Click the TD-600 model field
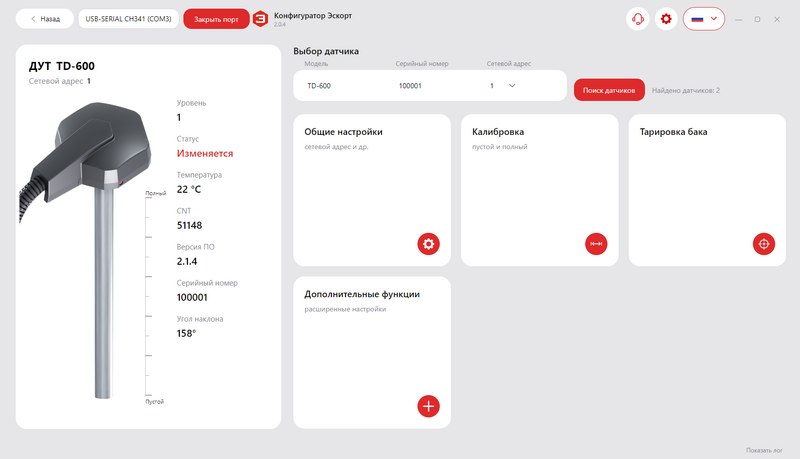 pos(319,86)
